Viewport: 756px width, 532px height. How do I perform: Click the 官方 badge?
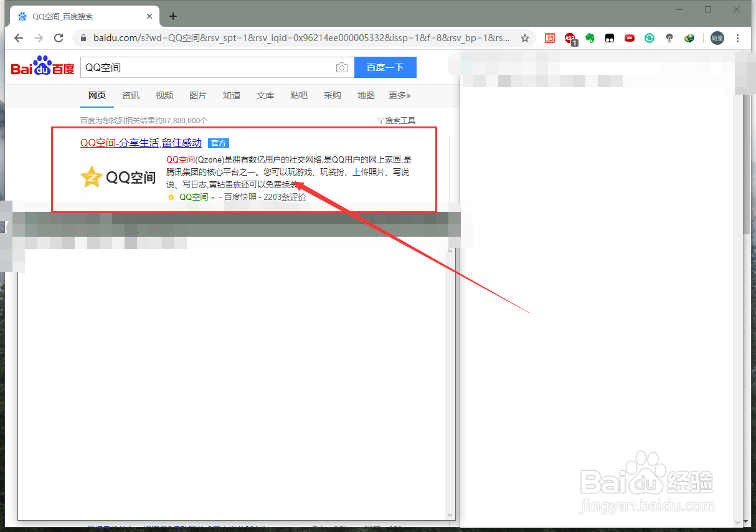point(219,143)
